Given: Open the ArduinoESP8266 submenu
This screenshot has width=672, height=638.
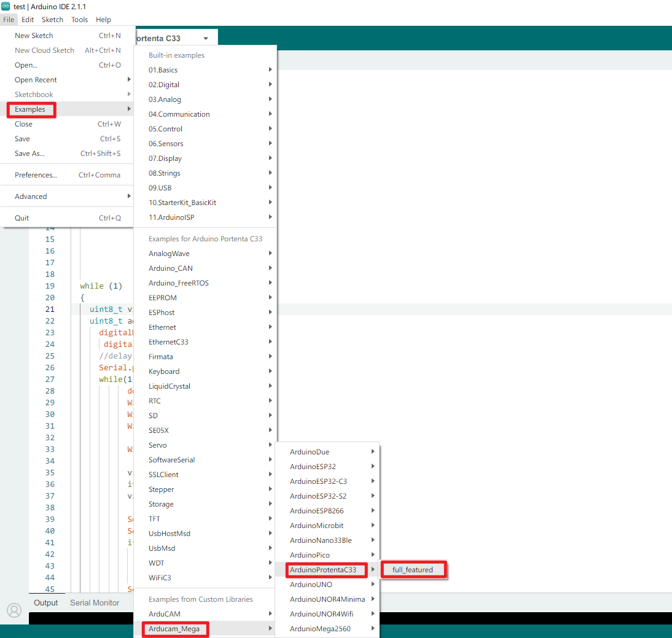Looking at the screenshot, I should point(327,511).
